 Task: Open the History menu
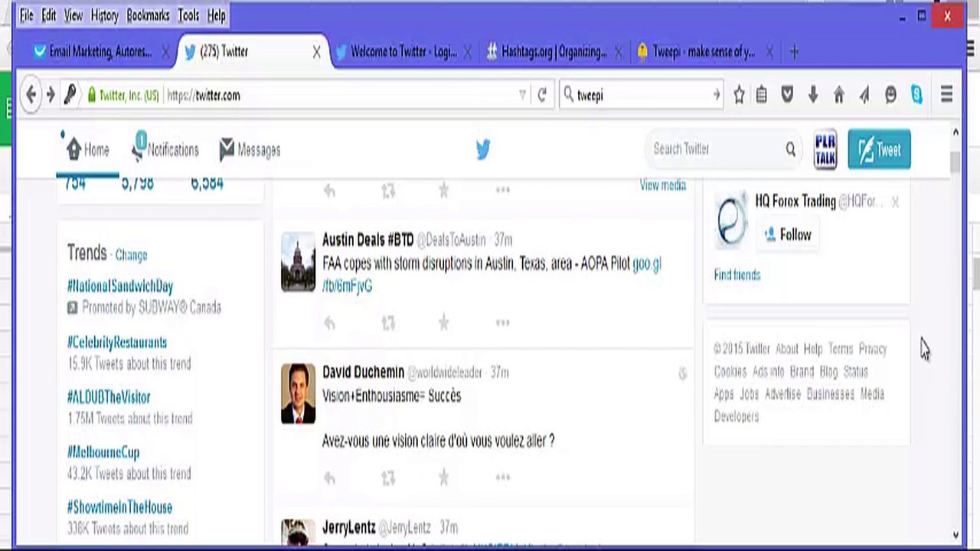(x=104, y=15)
